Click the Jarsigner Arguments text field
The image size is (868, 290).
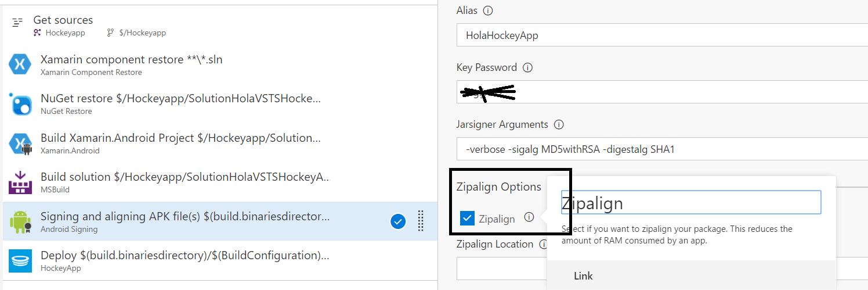click(x=662, y=149)
